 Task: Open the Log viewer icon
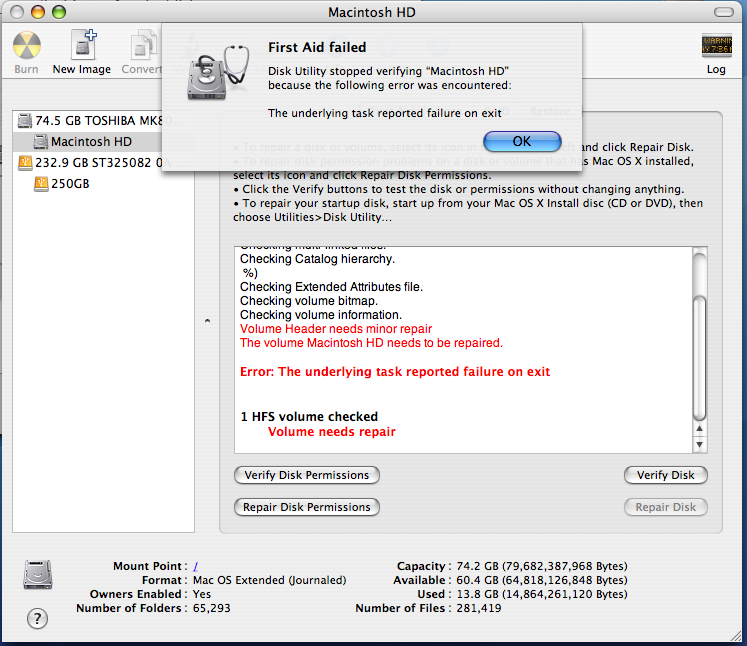[x=717, y=46]
